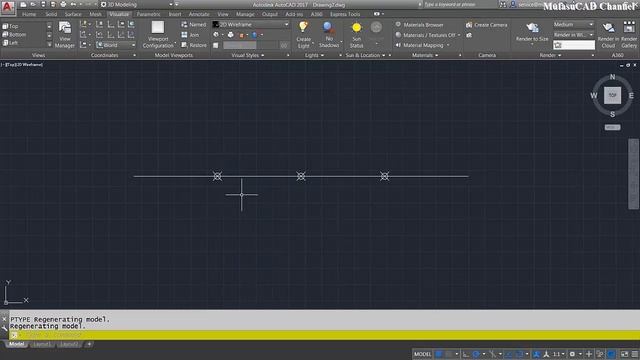This screenshot has width=640, height=360.
Task: Click Render in Cloud icon
Action: [x=608, y=28]
